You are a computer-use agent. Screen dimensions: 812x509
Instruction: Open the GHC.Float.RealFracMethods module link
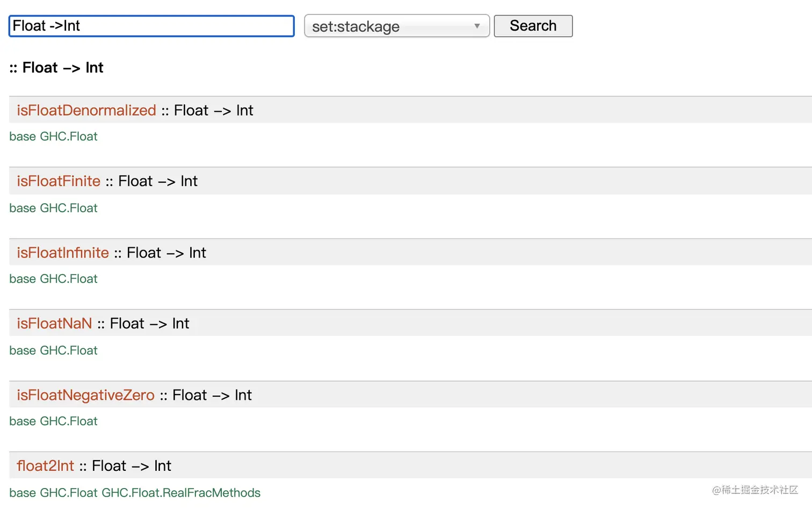tap(181, 493)
